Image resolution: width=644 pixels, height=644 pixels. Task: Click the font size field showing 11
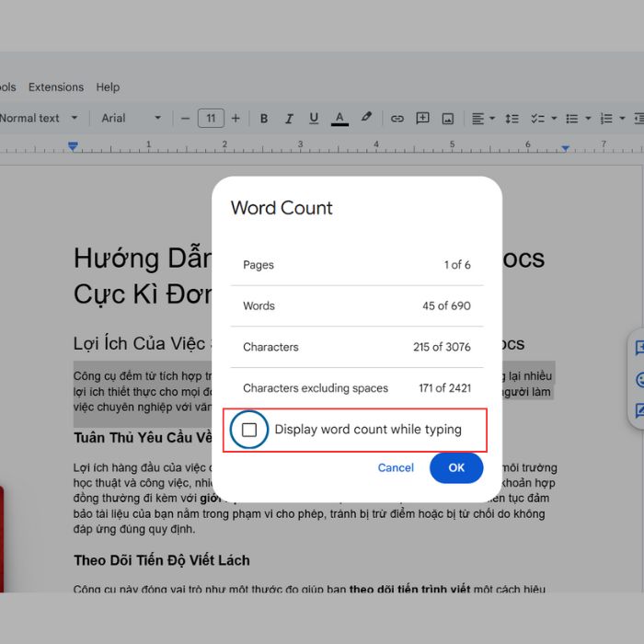(x=211, y=119)
